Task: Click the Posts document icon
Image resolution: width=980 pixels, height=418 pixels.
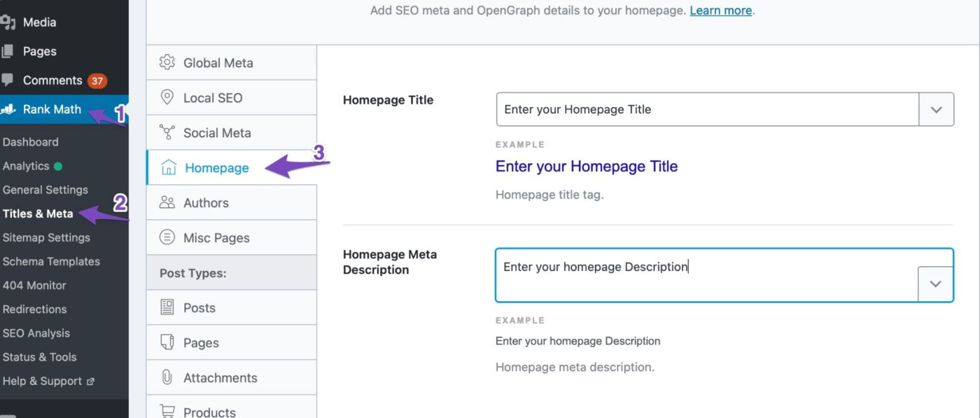Action: pyautogui.click(x=167, y=307)
